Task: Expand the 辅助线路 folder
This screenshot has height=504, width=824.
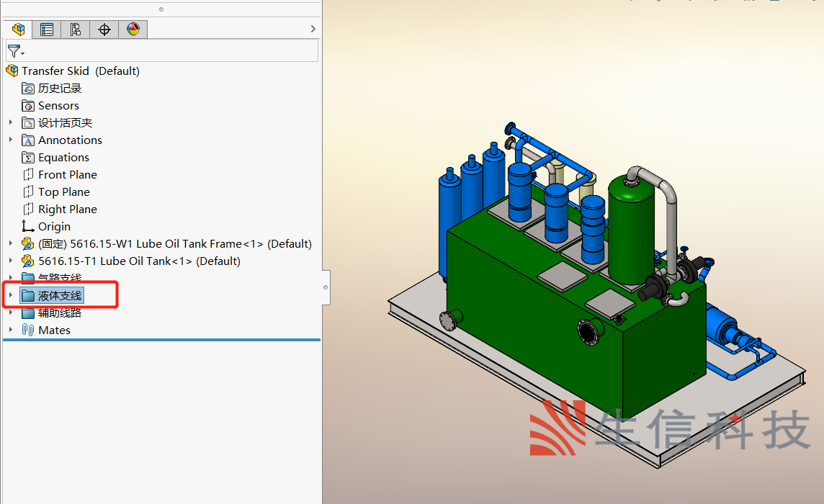Action: coord(11,312)
